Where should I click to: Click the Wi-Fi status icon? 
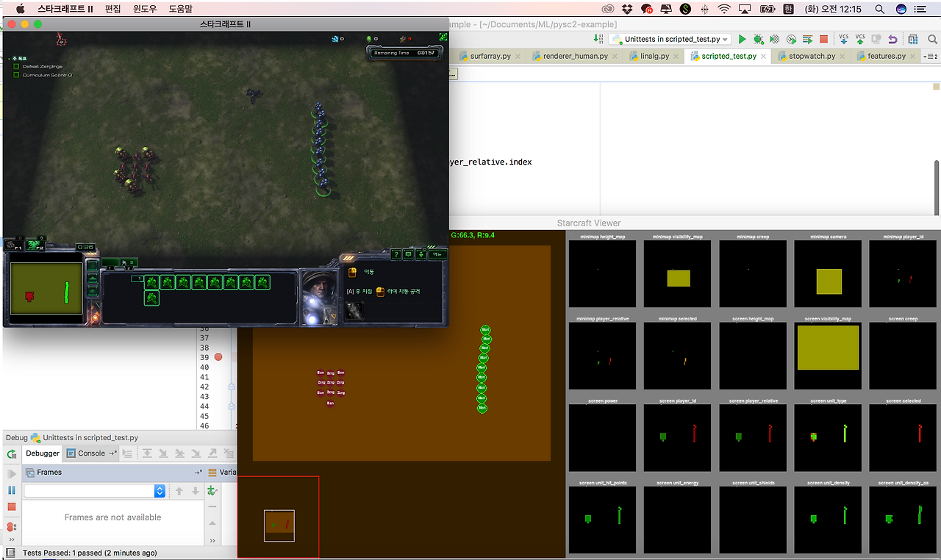click(x=725, y=9)
